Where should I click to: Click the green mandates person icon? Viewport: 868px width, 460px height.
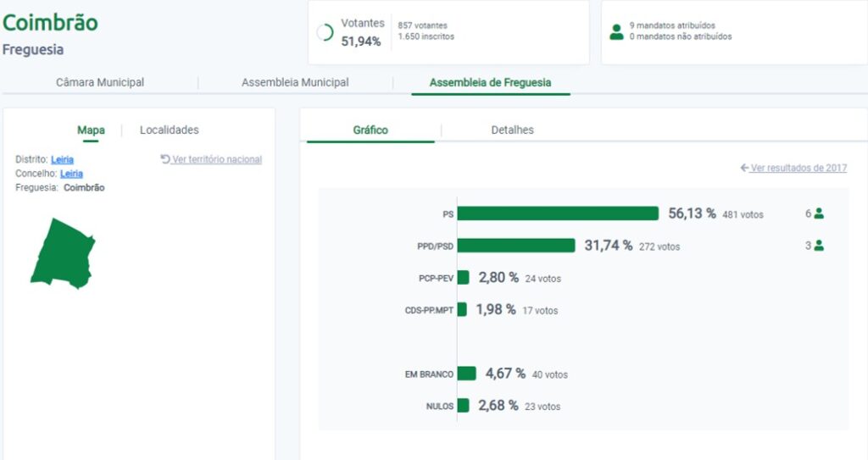[x=616, y=32]
